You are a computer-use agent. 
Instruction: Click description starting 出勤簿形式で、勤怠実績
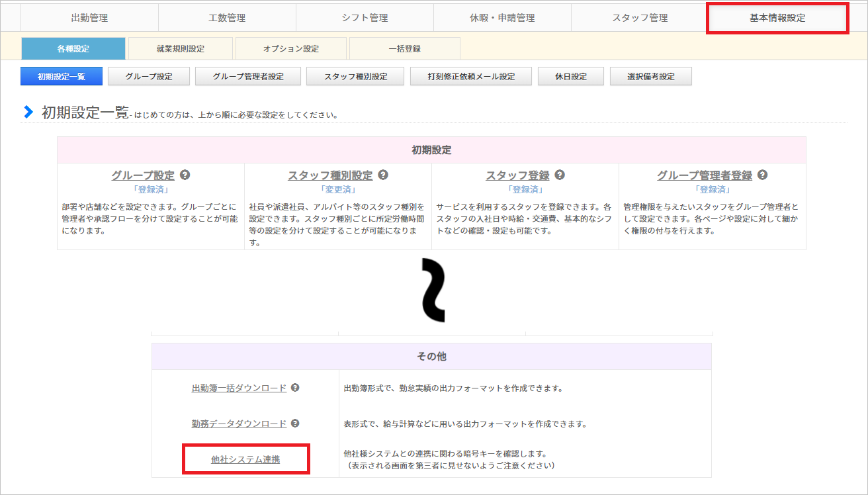453,388
